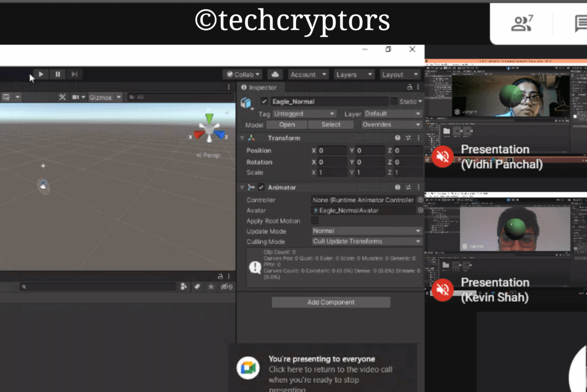
Task: Open Transform component options menu
Action: [418, 138]
